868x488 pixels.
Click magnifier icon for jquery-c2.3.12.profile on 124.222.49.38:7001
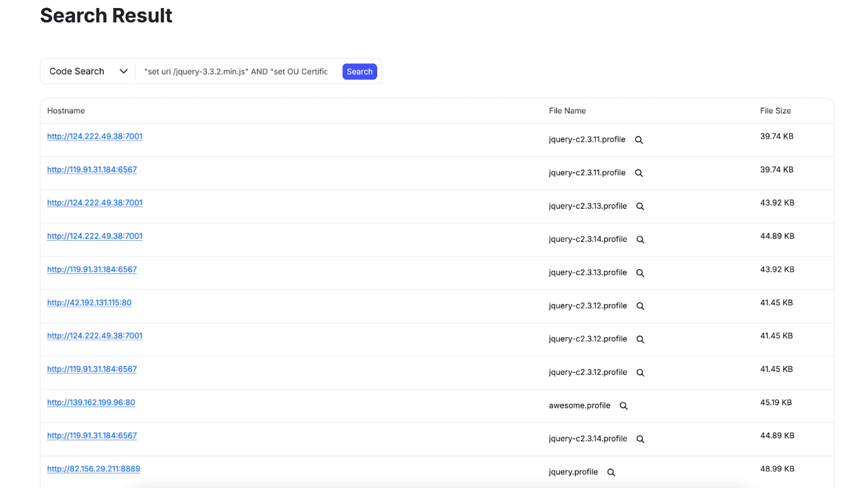click(640, 339)
